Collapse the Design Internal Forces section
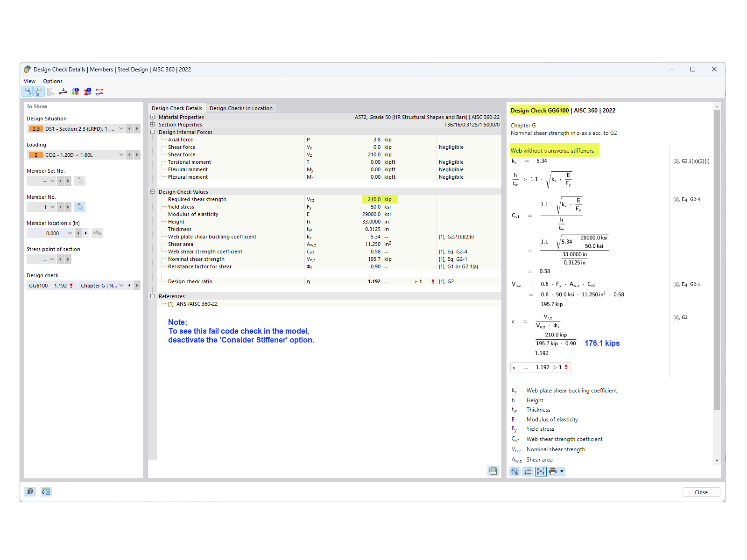 (x=152, y=132)
